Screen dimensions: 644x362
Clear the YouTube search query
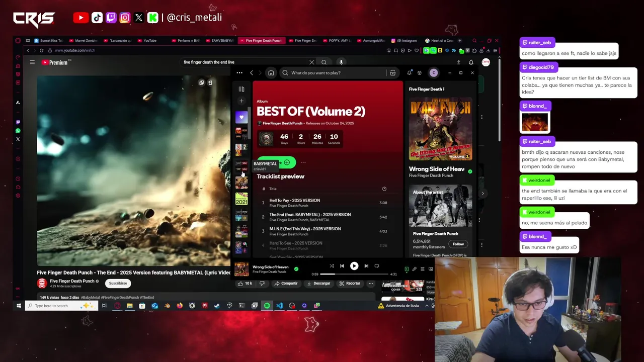click(311, 62)
